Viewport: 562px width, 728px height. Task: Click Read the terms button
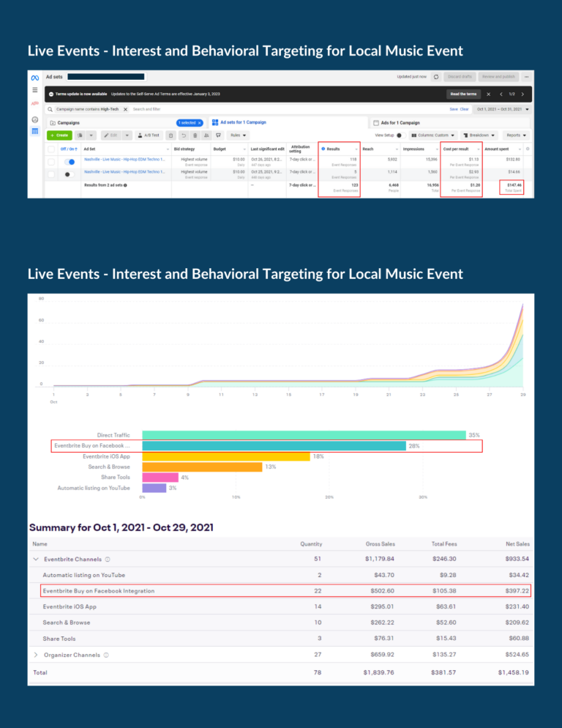coord(463,94)
